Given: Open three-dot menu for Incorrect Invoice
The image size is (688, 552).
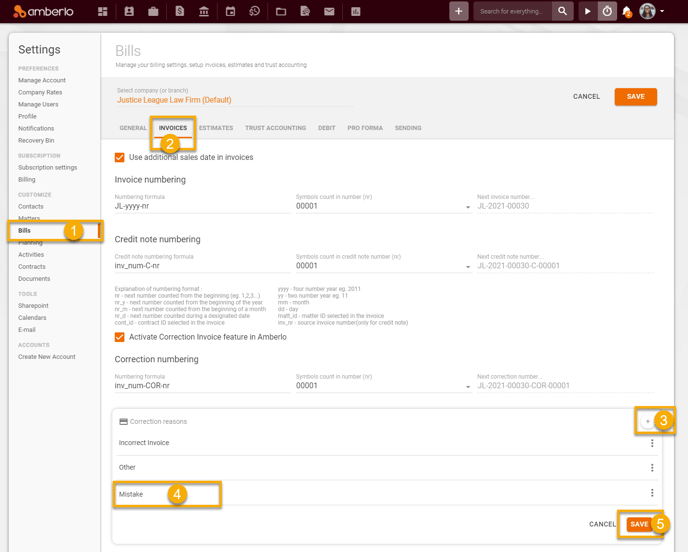Looking at the screenshot, I should (652, 443).
